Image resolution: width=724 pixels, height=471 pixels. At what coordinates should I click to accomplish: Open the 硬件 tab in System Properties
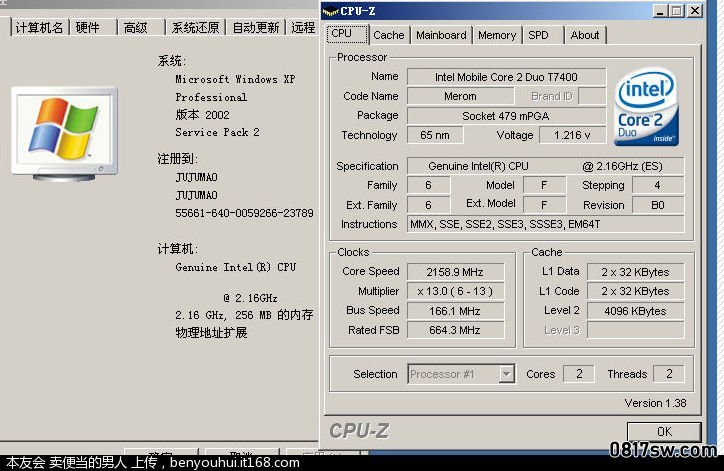tap(93, 28)
